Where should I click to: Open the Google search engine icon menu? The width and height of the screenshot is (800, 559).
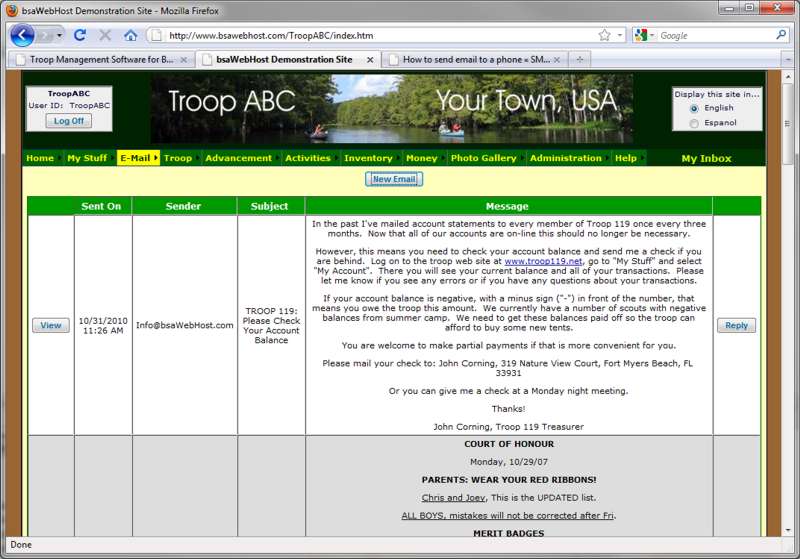644,35
